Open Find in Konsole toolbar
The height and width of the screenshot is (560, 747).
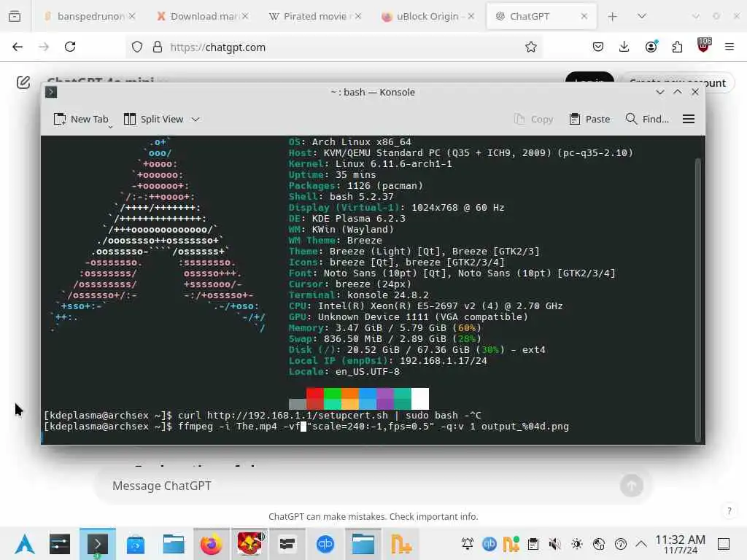[648, 119]
